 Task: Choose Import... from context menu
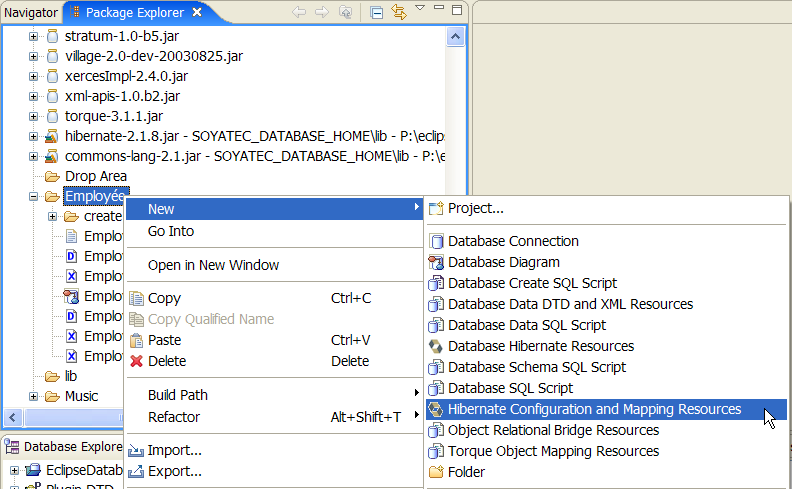(x=273, y=450)
